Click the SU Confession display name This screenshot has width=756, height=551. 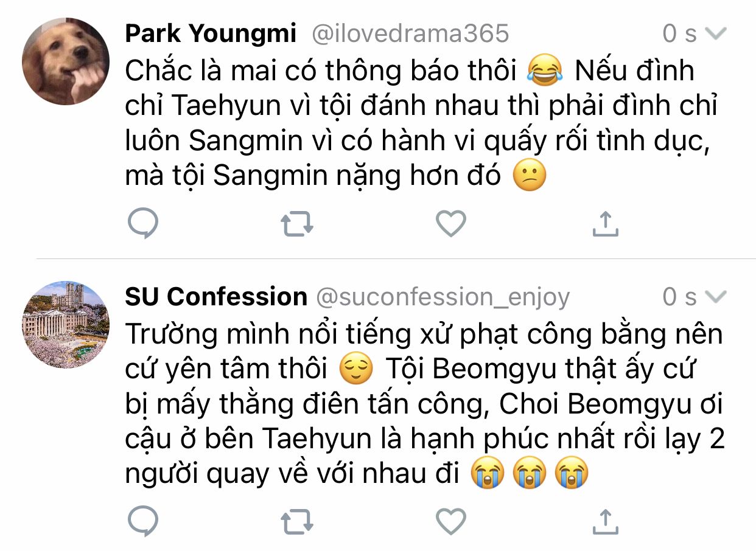216,297
